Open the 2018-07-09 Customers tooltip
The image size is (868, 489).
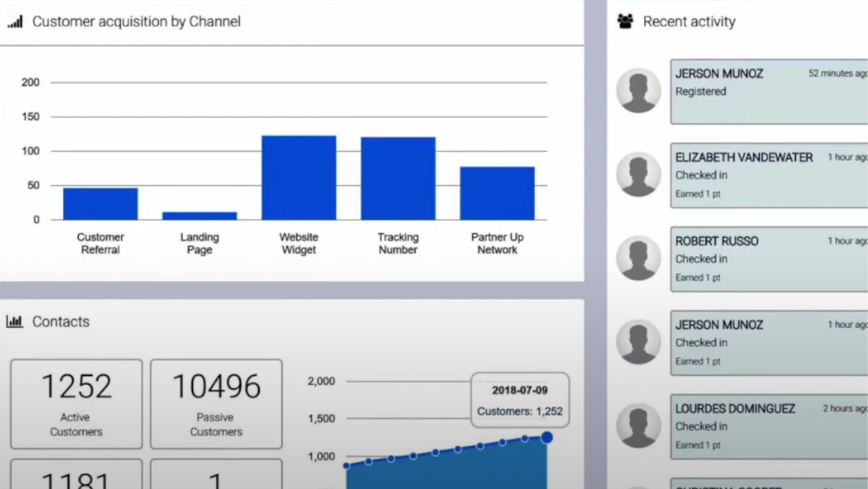coord(520,401)
